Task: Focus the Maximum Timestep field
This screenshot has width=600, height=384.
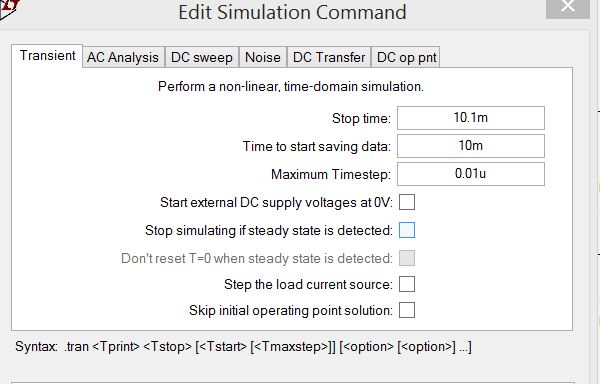Action: (471, 174)
